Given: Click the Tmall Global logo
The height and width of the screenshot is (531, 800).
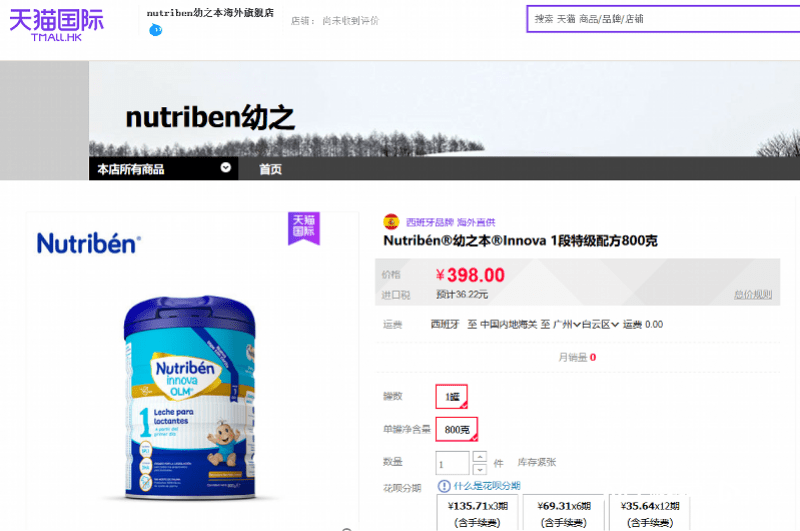Looking at the screenshot, I should point(56,24).
